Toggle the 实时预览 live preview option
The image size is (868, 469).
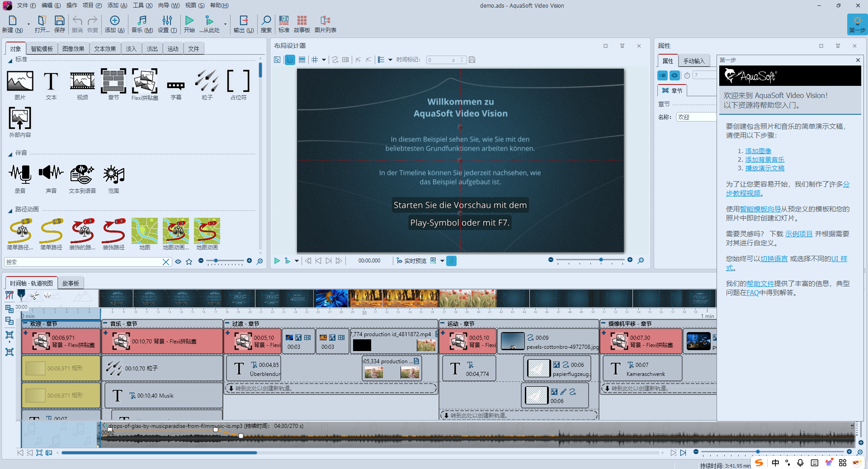pos(411,261)
